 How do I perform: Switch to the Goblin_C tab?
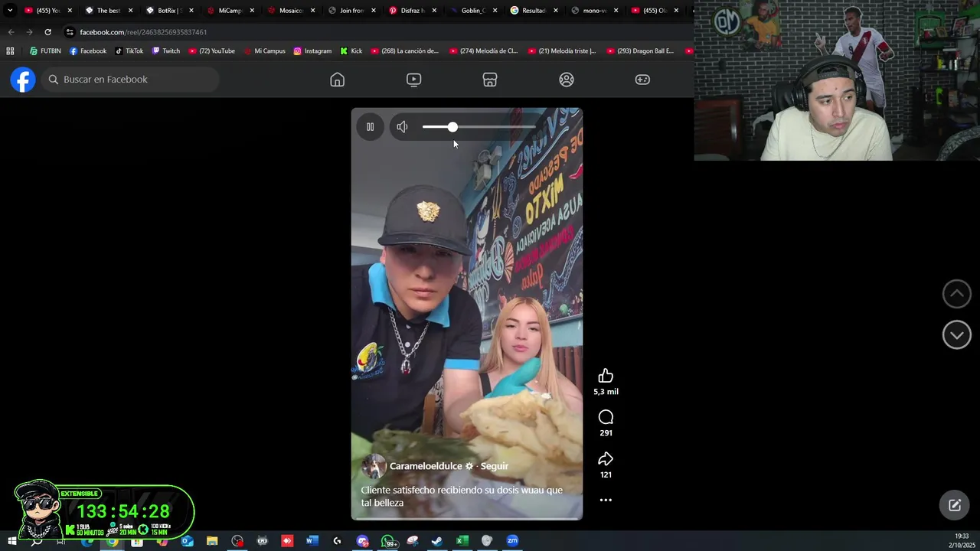click(473, 11)
